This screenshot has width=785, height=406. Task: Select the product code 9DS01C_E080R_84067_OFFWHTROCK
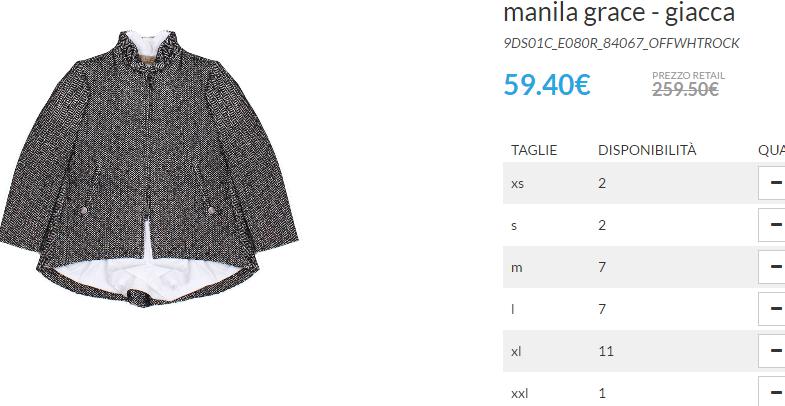click(x=621, y=44)
